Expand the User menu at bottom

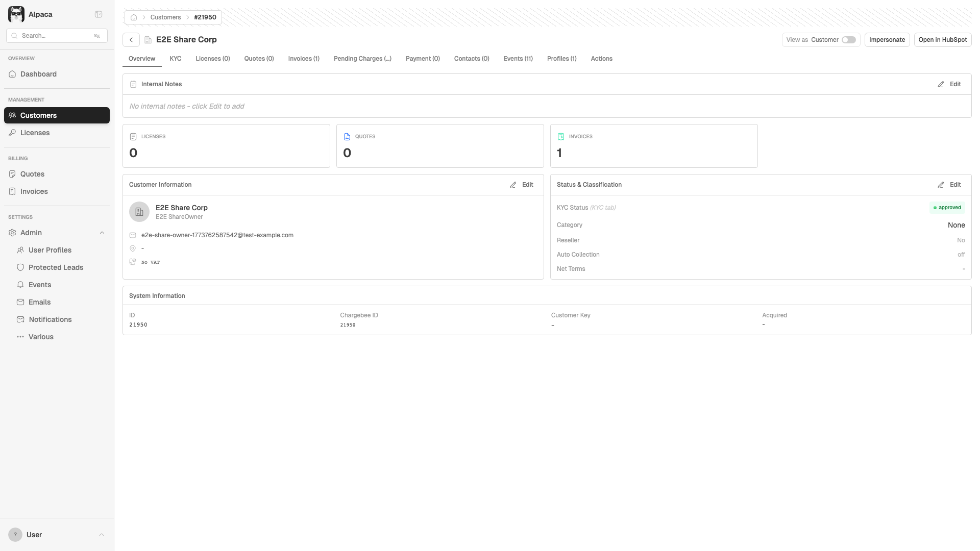coord(102,535)
